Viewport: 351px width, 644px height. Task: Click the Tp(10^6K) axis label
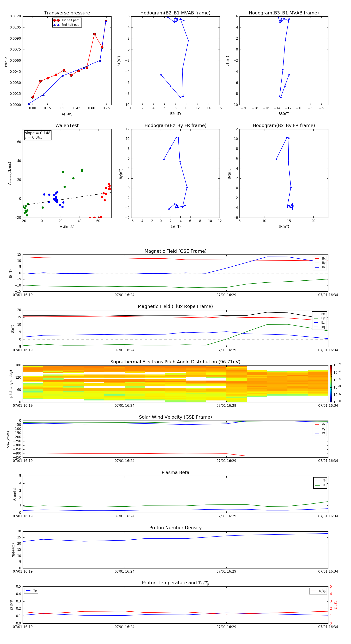pos(12,605)
